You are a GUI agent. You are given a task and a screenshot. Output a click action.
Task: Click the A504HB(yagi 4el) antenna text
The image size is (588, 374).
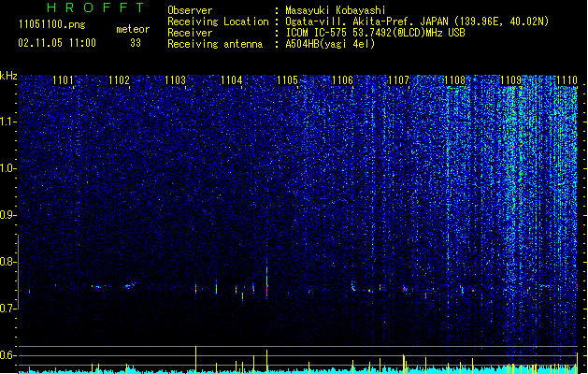pyautogui.click(x=330, y=44)
